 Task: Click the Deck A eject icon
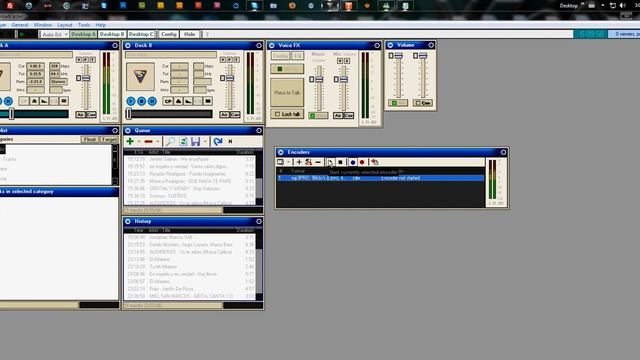point(34,101)
